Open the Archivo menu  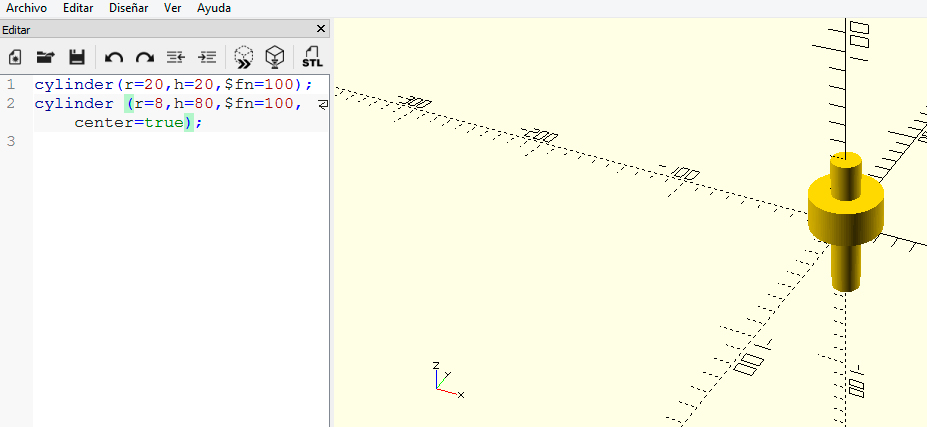27,8
